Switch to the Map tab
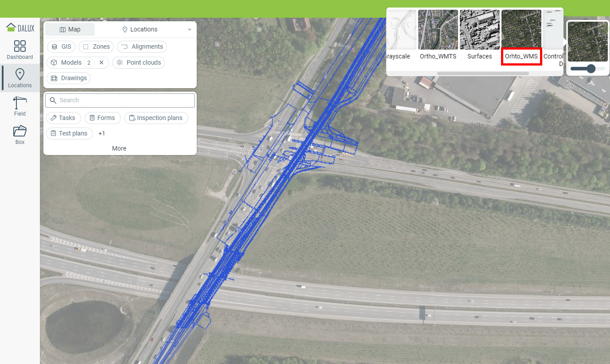This screenshot has width=610, height=364. pyautogui.click(x=70, y=29)
